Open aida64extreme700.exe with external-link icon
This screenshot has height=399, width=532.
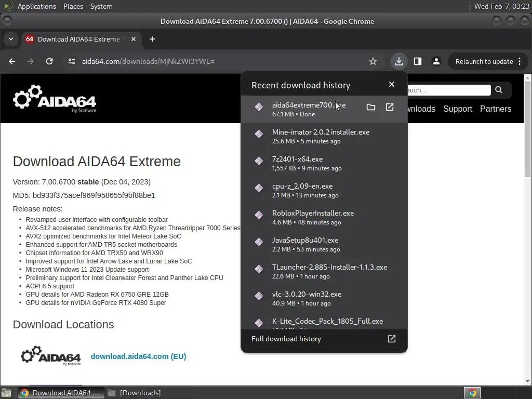point(390,107)
